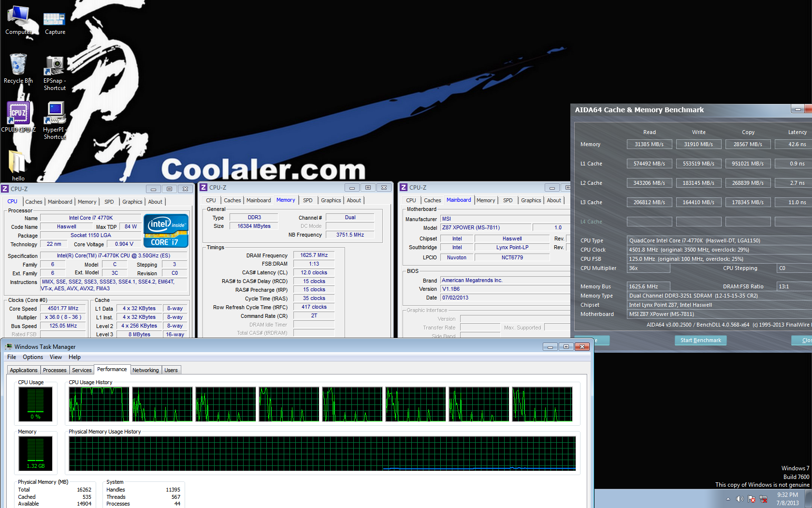Screen dimensions: 812x508
Task: Click the Core Speed value 4501.77 MHz
Action: click(63, 308)
